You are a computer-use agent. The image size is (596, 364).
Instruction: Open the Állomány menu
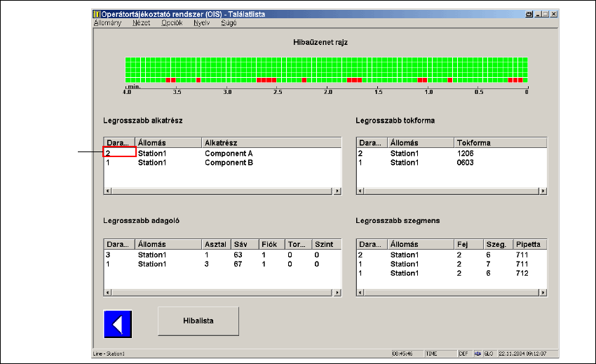107,22
